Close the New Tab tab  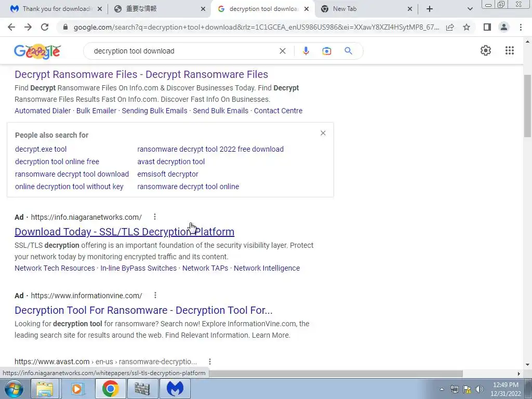pyautogui.click(x=409, y=9)
